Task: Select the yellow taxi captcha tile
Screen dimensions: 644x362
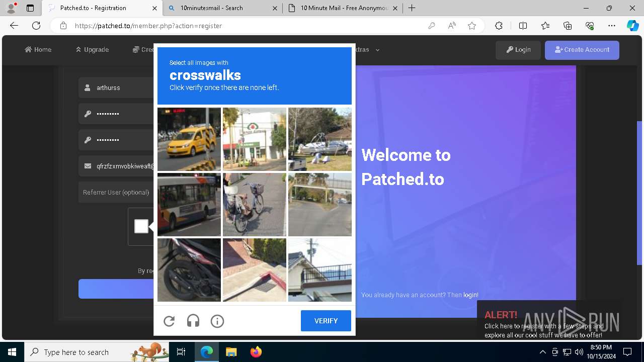Action: point(189,139)
